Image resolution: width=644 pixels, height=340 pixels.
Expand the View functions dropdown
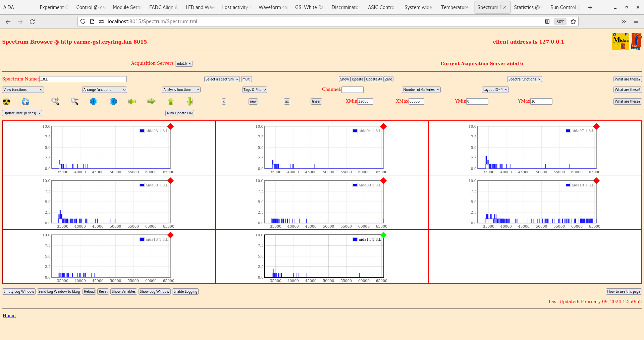23,90
